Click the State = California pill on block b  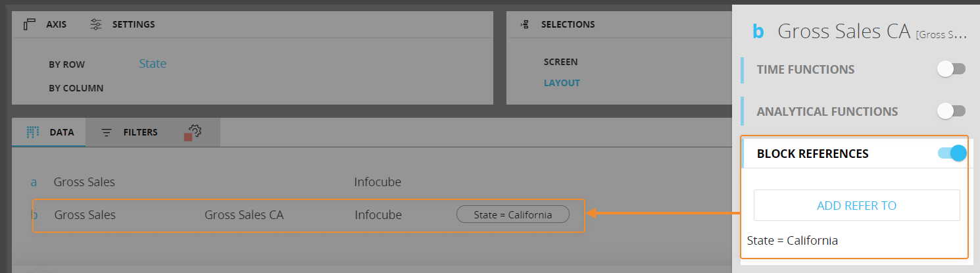click(512, 214)
